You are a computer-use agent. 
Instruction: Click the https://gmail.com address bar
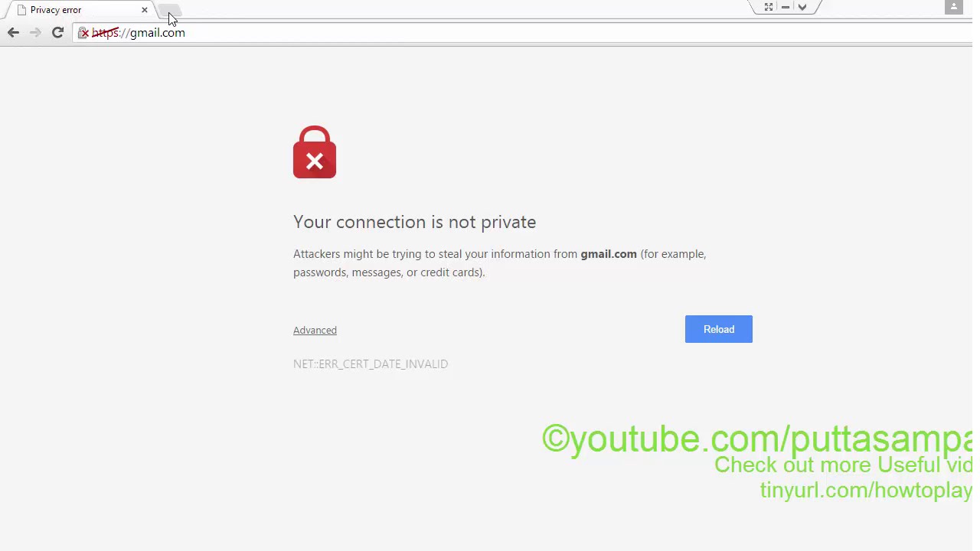[490, 33]
